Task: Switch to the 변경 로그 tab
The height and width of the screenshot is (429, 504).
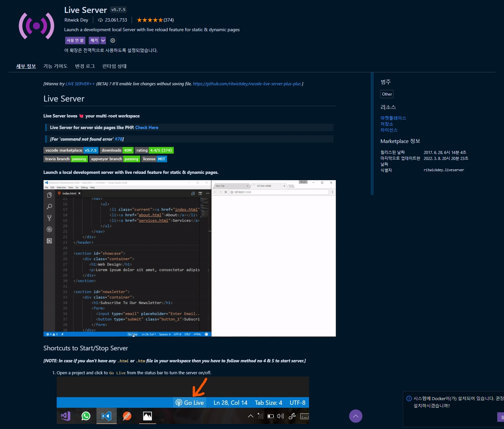Action: pos(85,66)
